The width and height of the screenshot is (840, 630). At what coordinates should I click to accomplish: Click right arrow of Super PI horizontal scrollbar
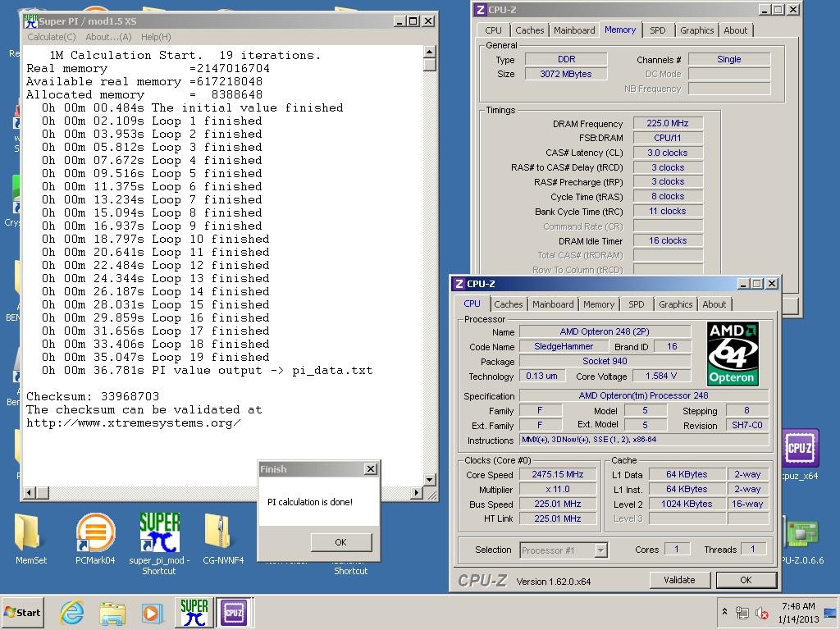(x=416, y=492)
